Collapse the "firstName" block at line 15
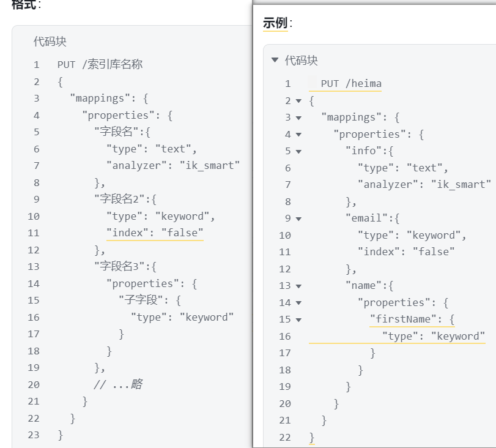The height and width of the screenshot is (448, 496). [298, 319]
